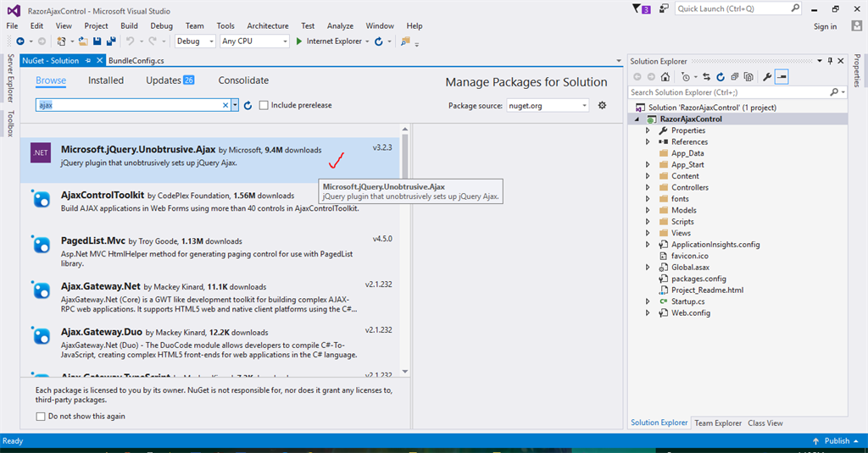The height and width of the screenshot is (453, 868).
Task: Expand the Properties node in Solution Explorer
Action: (648, 130)
